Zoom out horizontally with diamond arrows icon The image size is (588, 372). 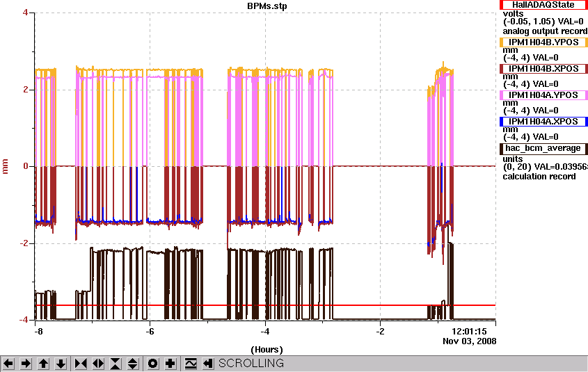[x=98, y=364]
